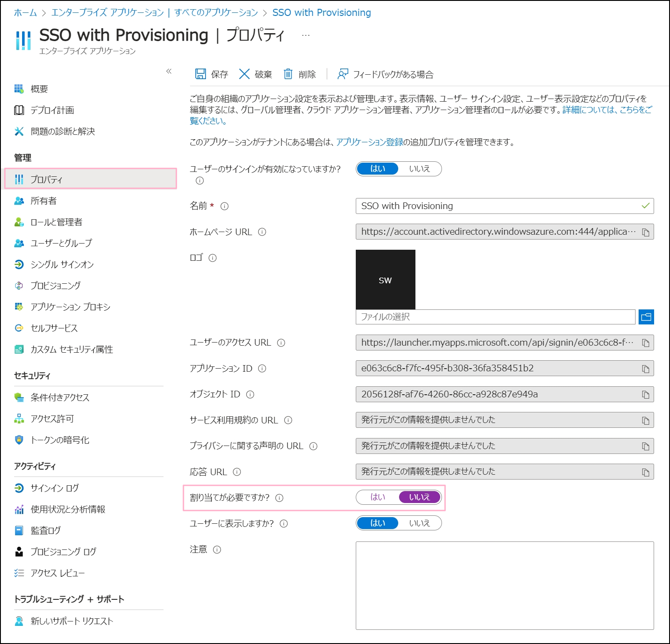Screen dimensions: 670x644
Task: Click the Delete (削除) trash icon
Action: (288, 74)
